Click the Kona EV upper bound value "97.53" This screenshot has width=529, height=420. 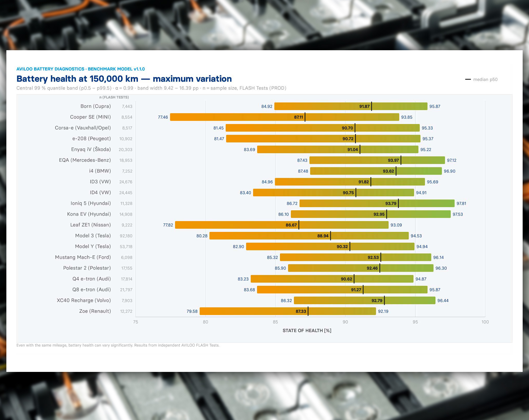point(458,214)
